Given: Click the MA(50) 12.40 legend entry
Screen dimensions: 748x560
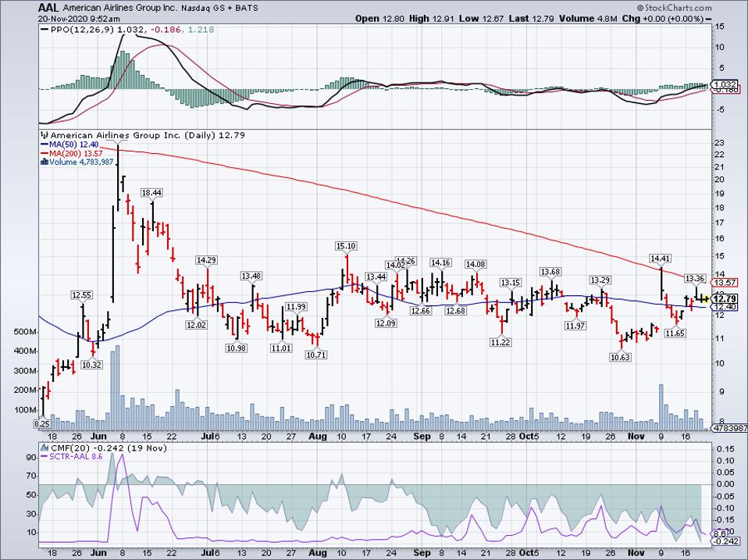Looking at the screenshot, I should 74,144.
